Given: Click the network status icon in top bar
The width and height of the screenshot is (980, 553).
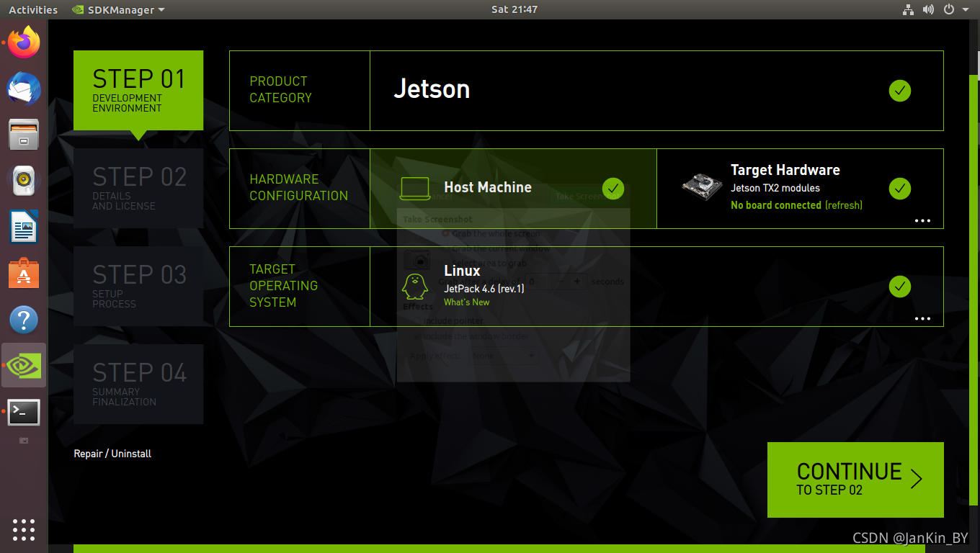Looking at the screenshot, I should [x=908, y=9].
